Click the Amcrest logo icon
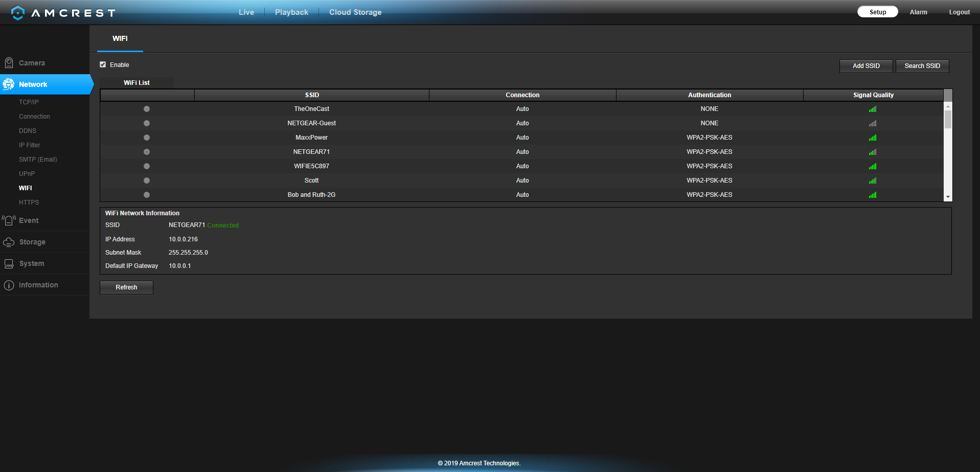The height and width of the screenshot is (472, 980). point(18,13)
